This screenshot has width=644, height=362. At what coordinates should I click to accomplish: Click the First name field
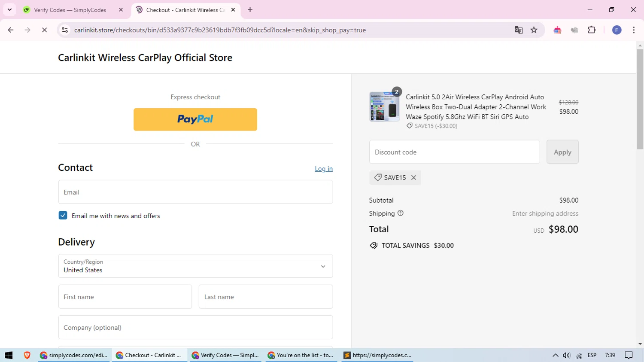125,297
